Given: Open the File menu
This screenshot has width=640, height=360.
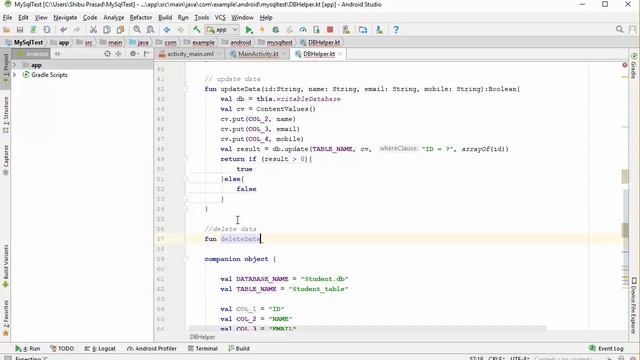Looking at the screenshot, I should tap(7, 18).
